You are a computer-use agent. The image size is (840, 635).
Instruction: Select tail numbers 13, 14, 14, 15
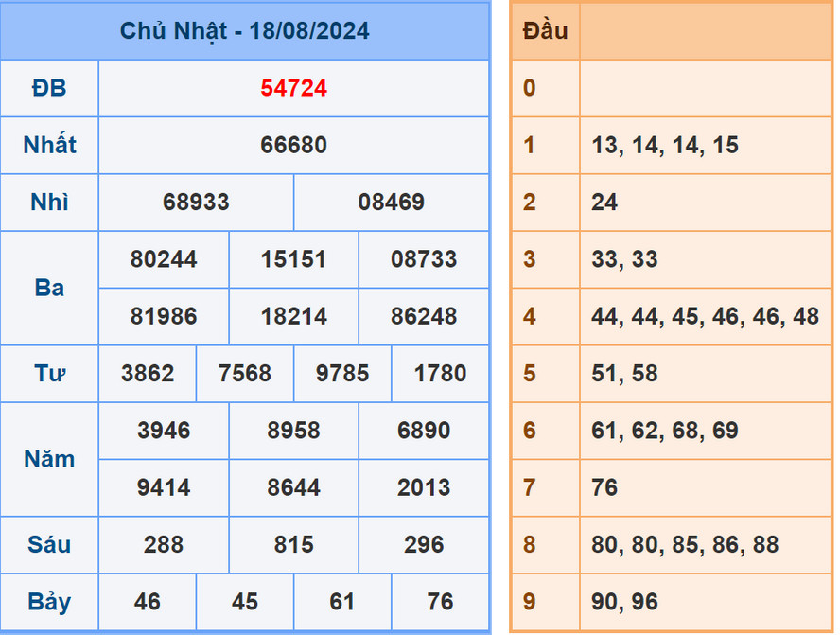[651, 145]
